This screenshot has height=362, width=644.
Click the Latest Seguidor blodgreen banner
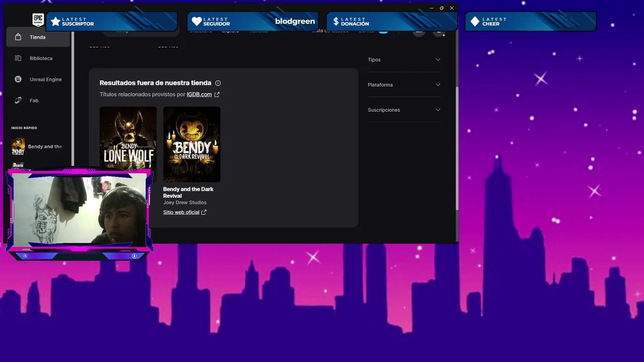coord(253,22)
